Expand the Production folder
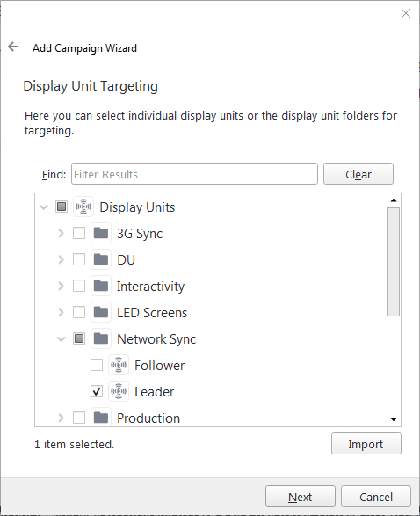The image size is (420, 516). [x=61, y=418]
